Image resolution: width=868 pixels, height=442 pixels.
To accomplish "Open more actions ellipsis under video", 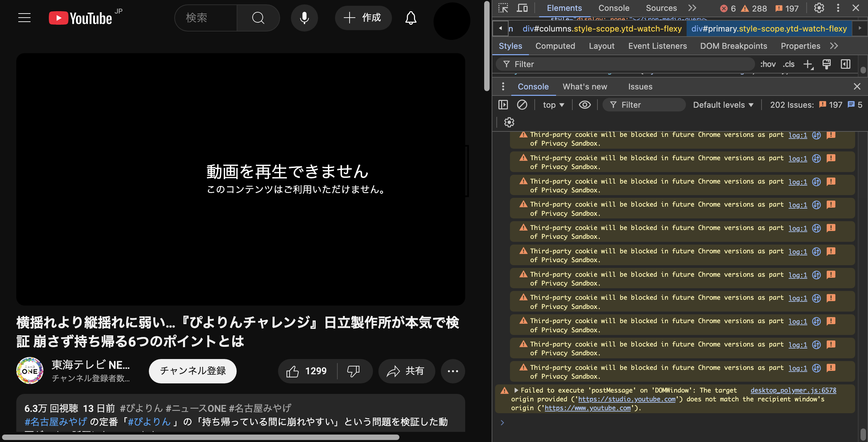I will 453,371.
